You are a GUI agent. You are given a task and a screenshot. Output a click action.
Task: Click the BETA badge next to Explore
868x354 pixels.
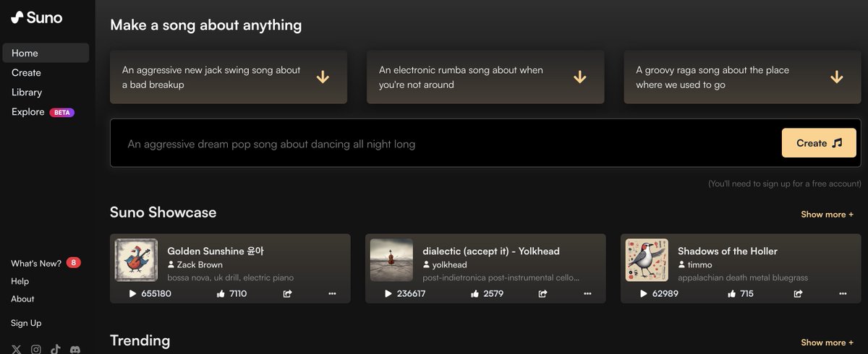click(62, 113)
